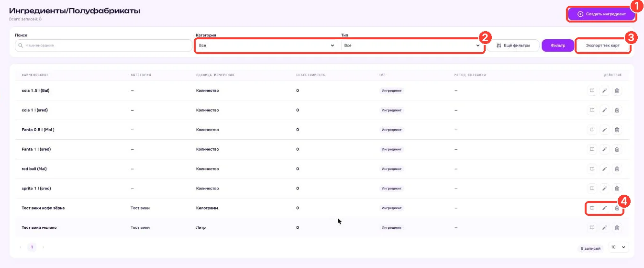644x268 pixels.
Task: Edit the Тест вики молоко ingredient
Action: click(x=604, y=228)
